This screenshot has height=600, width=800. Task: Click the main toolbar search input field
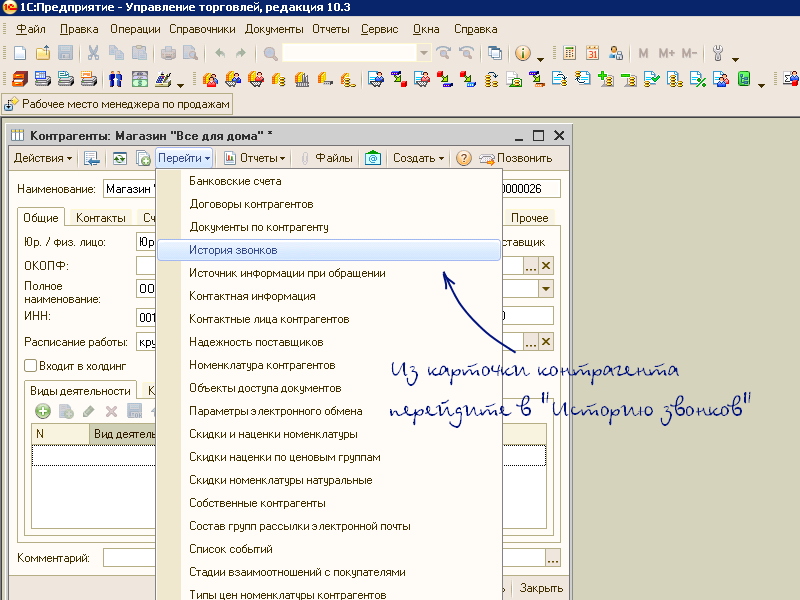349,53
